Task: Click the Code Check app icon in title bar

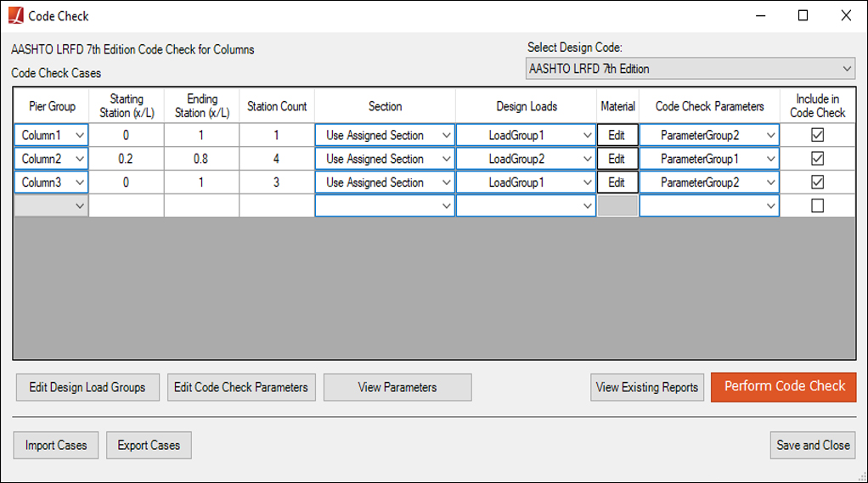Action: click(x=16, y=15)
